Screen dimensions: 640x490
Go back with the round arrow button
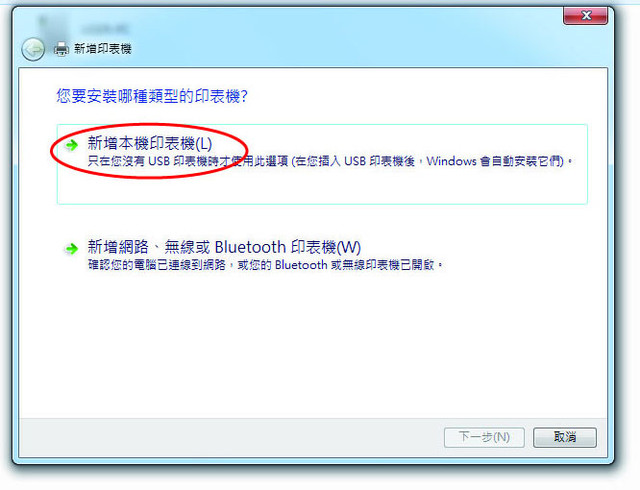pyautogui.click(x=33, y=49)
